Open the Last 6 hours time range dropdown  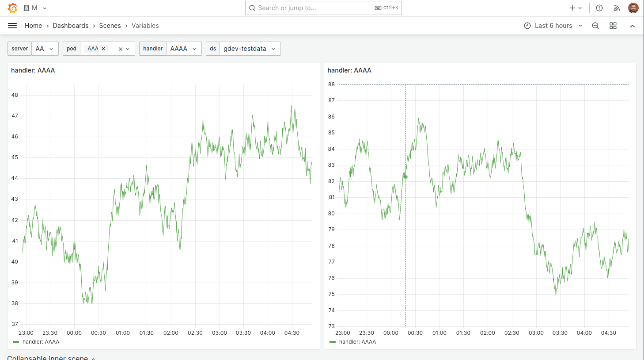click(x=553, y=25)
